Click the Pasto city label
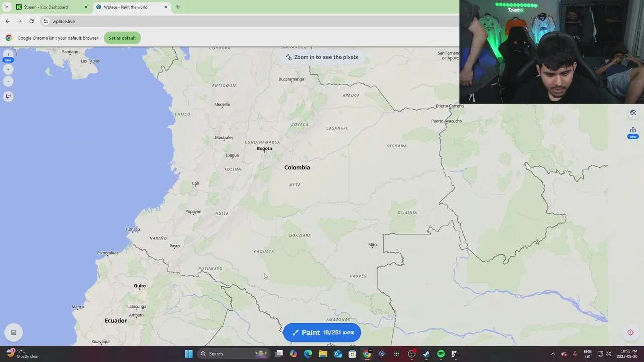 [174, 246]
